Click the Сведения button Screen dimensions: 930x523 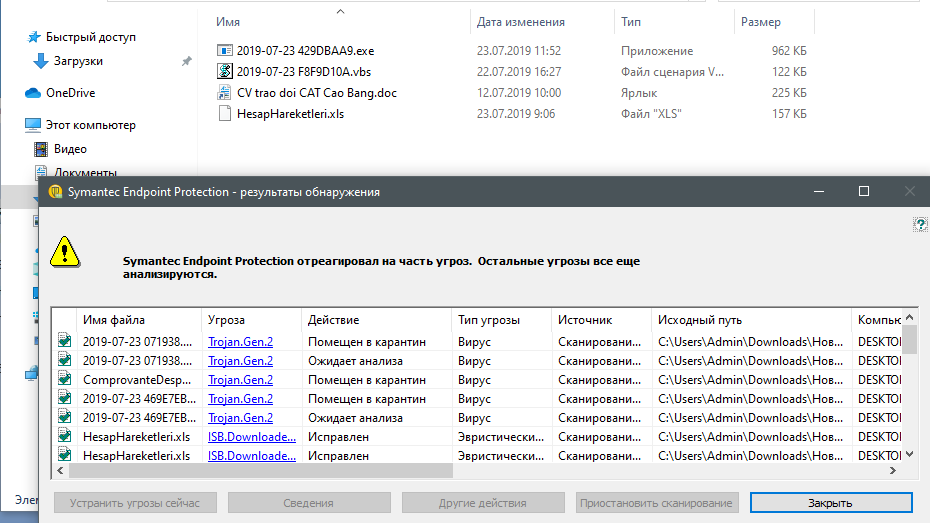point(309,502)
